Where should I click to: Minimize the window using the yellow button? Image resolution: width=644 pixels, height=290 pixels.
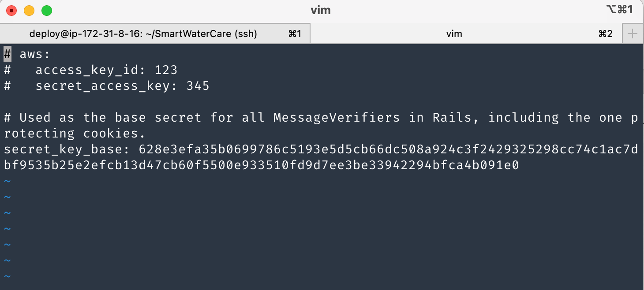[29, 10]
